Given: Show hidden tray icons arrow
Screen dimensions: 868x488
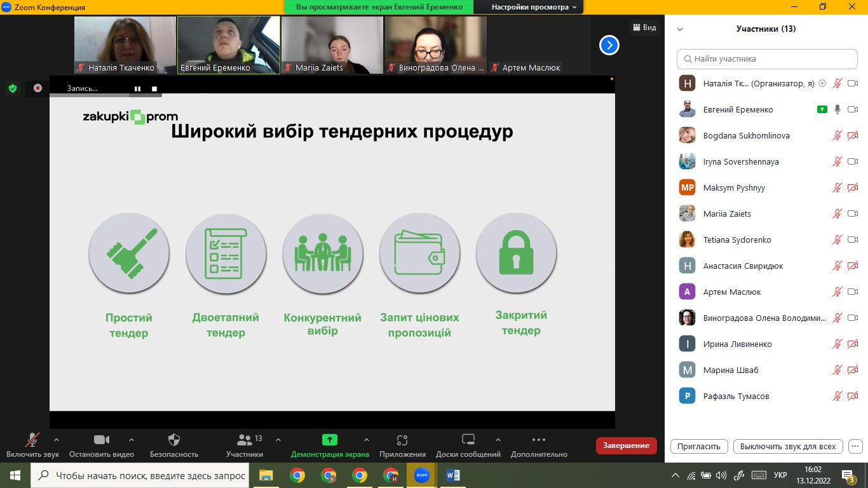Looking at the screenshot, I should [x=675, y=475].
